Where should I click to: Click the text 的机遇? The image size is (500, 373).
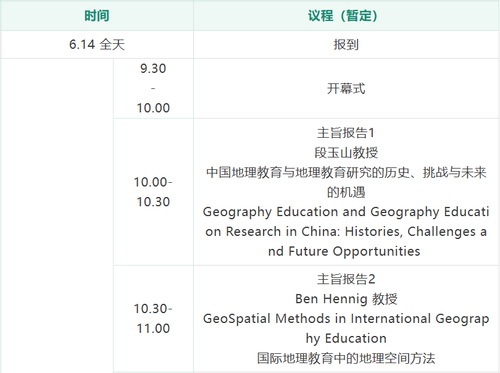coord(346,192)
